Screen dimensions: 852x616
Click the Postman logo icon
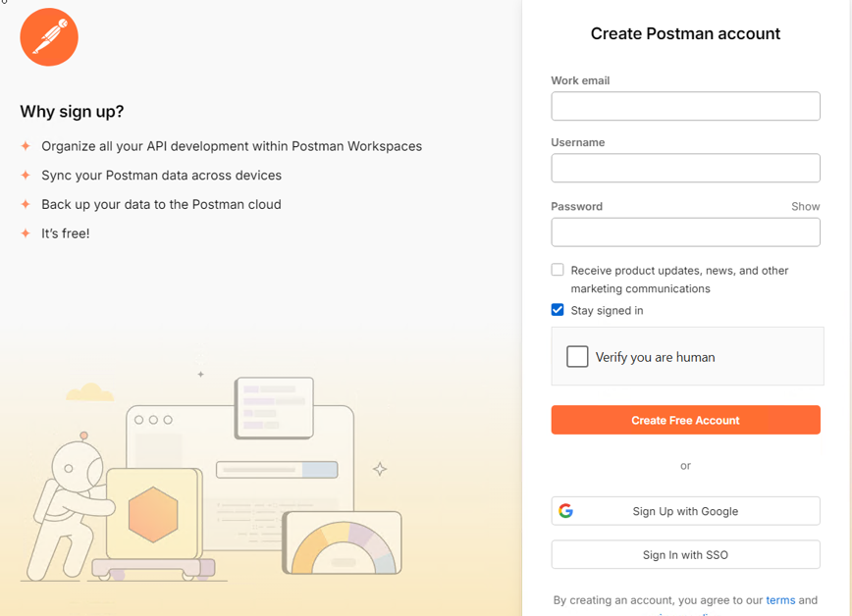[49, 37]
